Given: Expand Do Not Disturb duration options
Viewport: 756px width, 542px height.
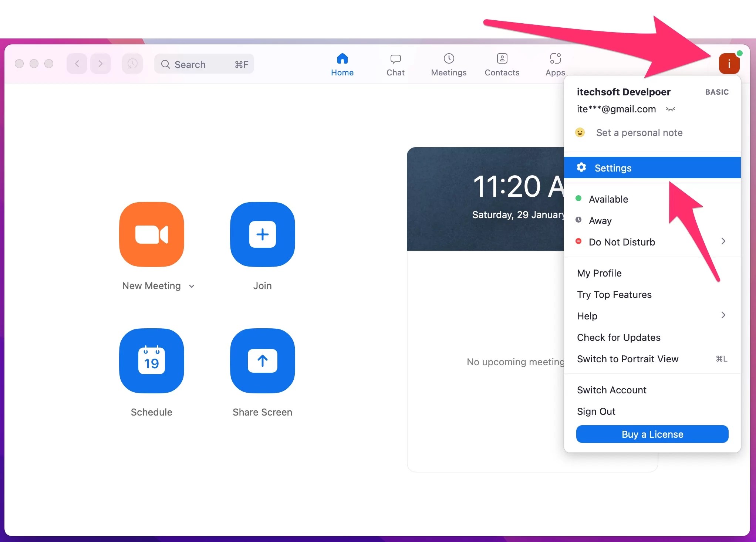Looking at the screenshot, I should [x=723, y=242].
